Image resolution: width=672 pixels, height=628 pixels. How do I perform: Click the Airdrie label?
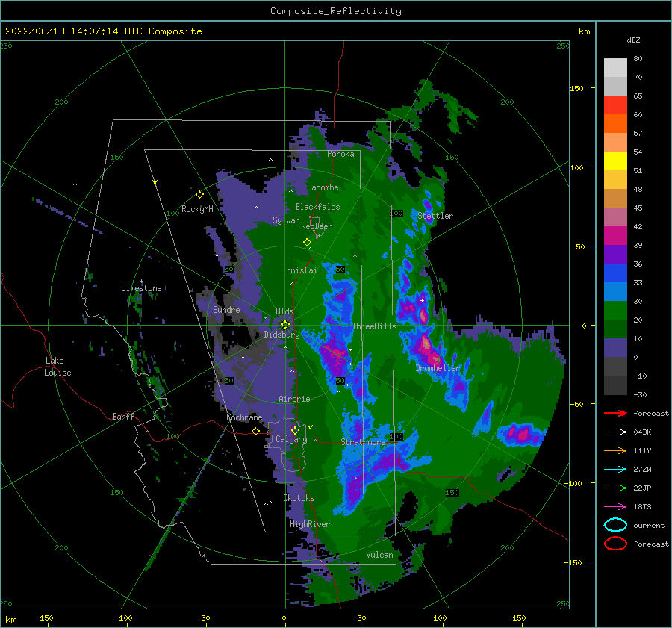pos(294,399)
